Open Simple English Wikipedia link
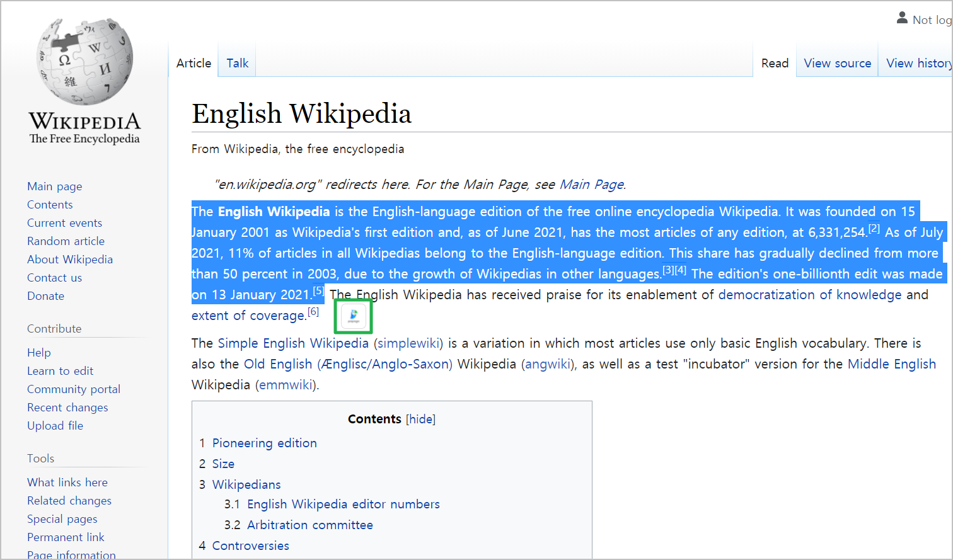Screen dimensions: 953x560 coord(293,343)
